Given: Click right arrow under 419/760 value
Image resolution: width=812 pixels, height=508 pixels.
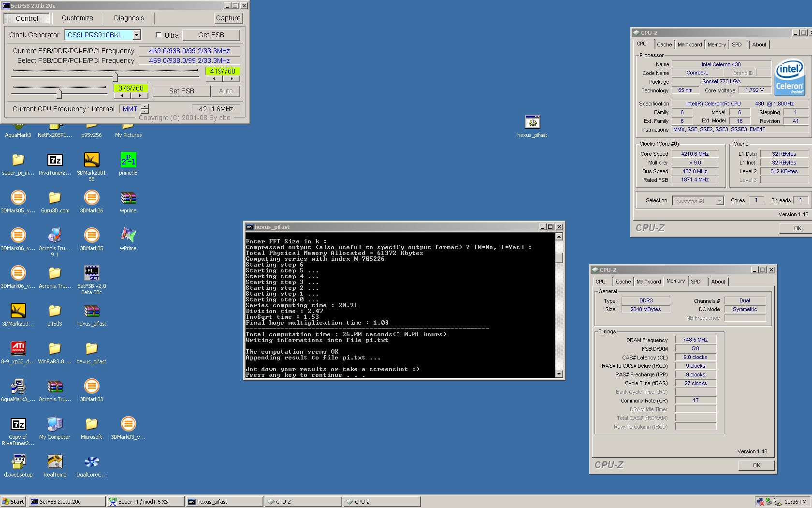Looking at the screenshot, I should (x=231, y=78).
